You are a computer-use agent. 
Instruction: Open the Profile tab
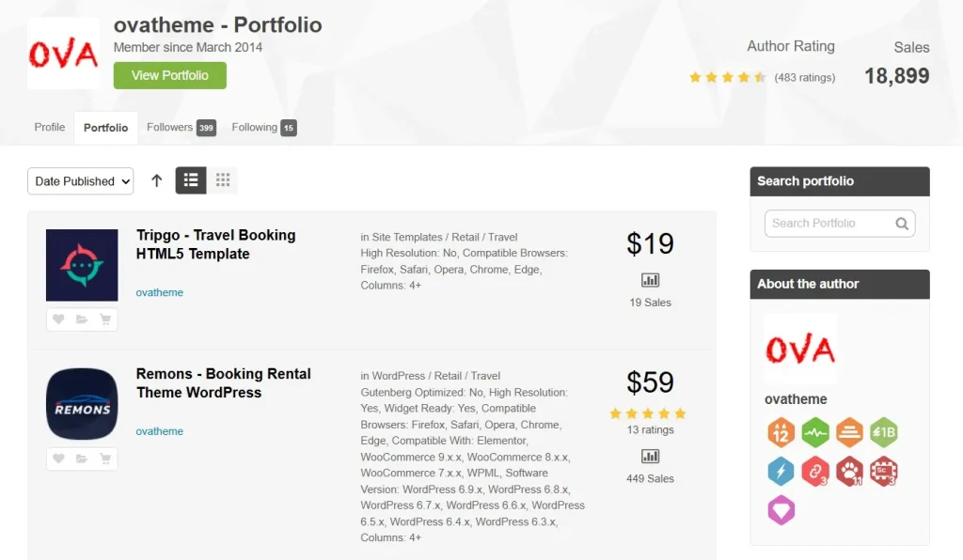(x=50, y=127)
